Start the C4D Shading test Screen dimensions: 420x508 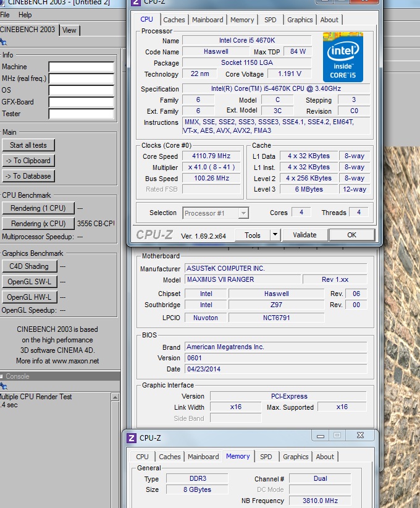[x=30, y=266]
